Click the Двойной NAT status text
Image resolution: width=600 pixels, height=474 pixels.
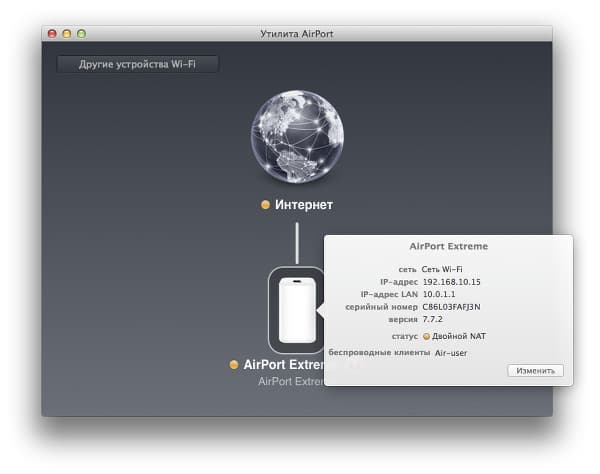[x=459, y=336]
